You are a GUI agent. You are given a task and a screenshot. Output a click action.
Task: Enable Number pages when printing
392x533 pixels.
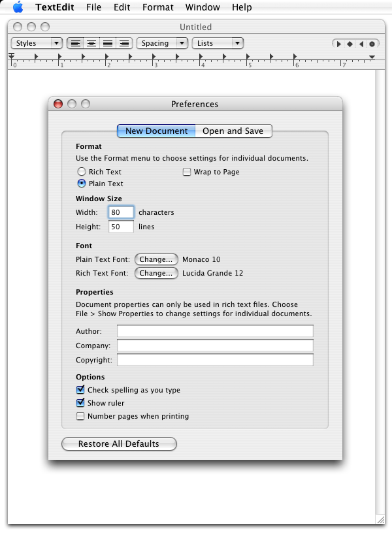pos(80,416)
